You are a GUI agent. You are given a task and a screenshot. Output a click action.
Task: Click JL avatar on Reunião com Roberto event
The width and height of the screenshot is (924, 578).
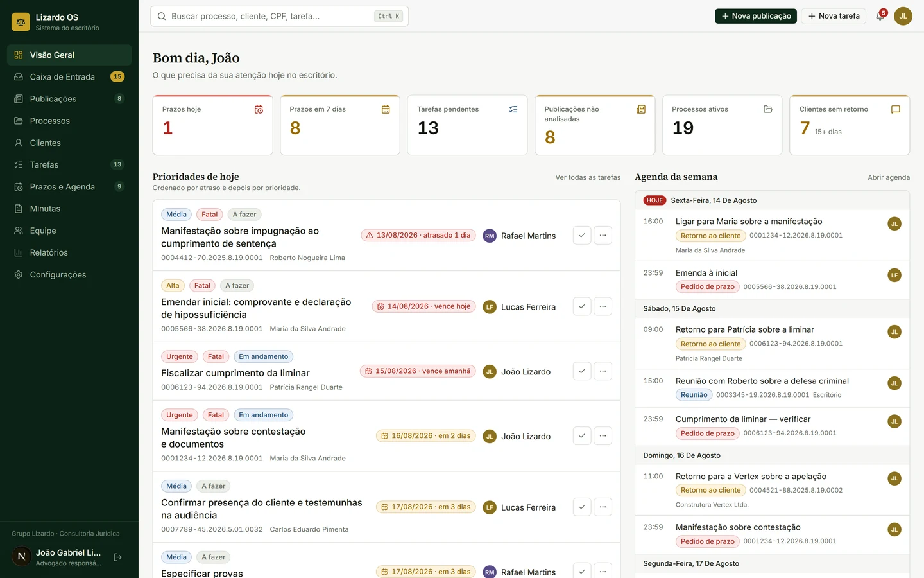894,383
